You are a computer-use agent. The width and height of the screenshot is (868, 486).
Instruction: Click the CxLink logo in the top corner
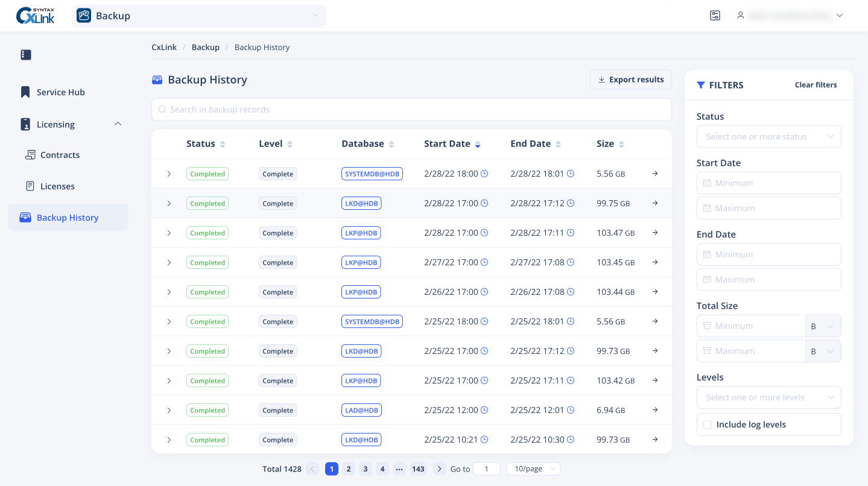(36, 15)
